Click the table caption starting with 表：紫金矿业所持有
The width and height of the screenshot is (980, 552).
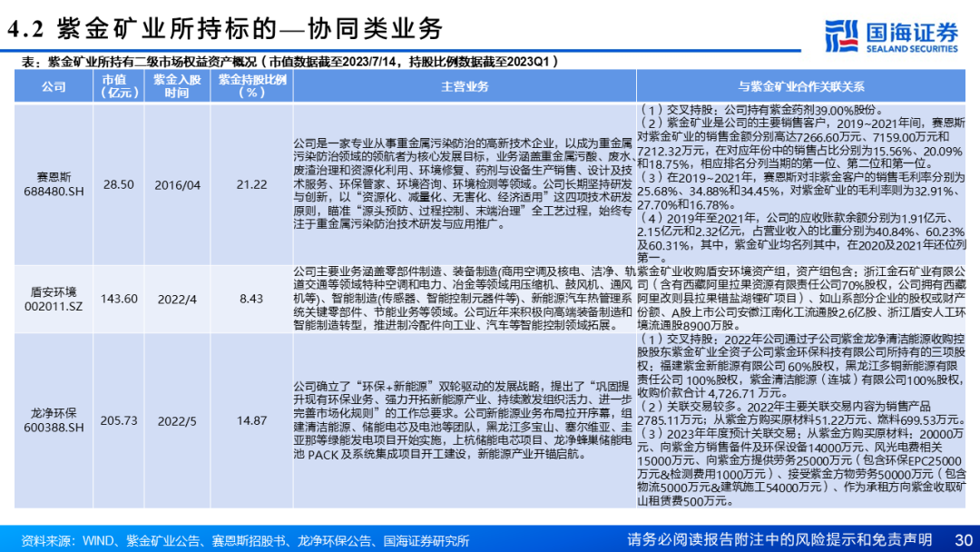tap(290, 61)
